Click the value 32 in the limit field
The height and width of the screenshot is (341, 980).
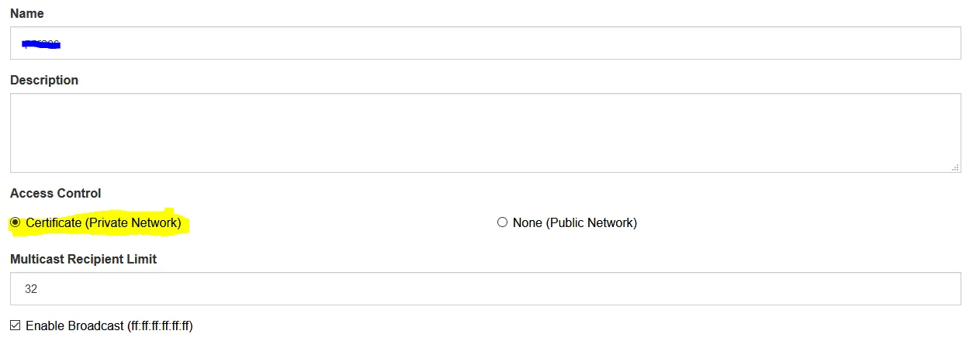31,289
